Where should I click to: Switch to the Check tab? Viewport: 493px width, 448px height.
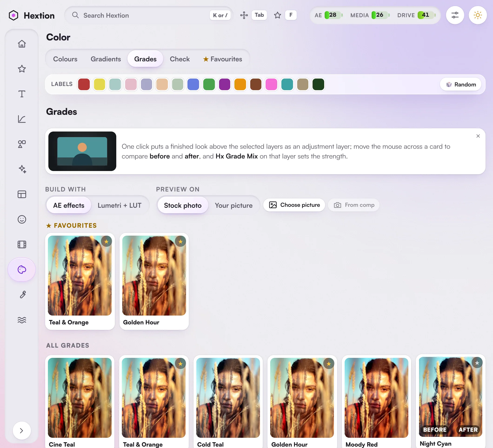pyautogui.click(x=180, y=59)
